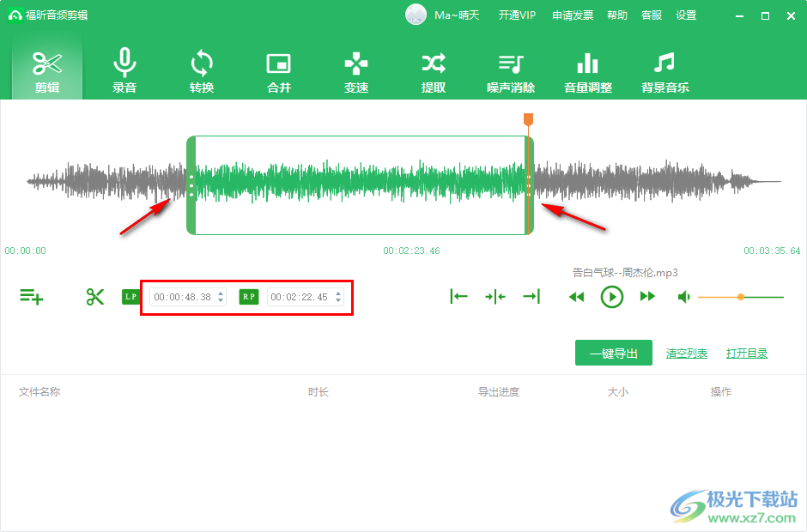Viewport: 807px width, 532px height.
Task: Click the RP right point button
Action: [249, 297]
